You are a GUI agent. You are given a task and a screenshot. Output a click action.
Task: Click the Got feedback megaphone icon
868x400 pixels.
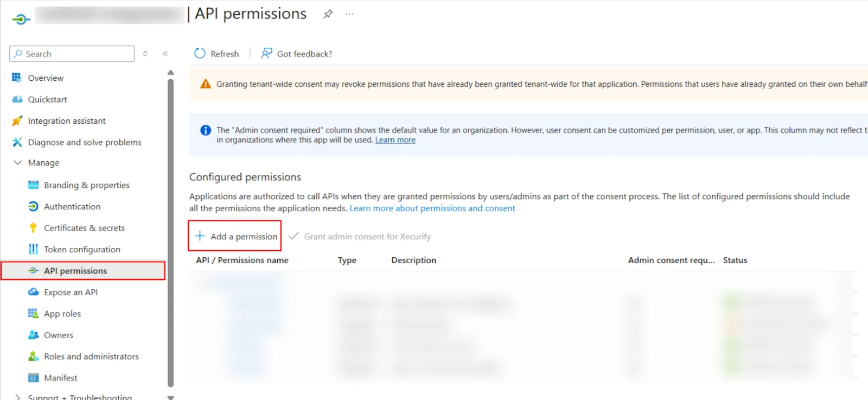[265, 53]
